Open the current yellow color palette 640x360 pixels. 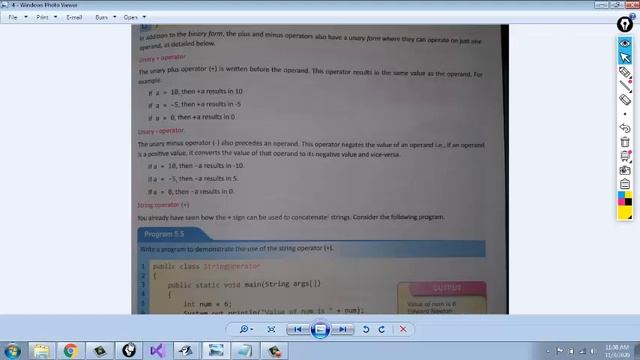tap(624, 213)
